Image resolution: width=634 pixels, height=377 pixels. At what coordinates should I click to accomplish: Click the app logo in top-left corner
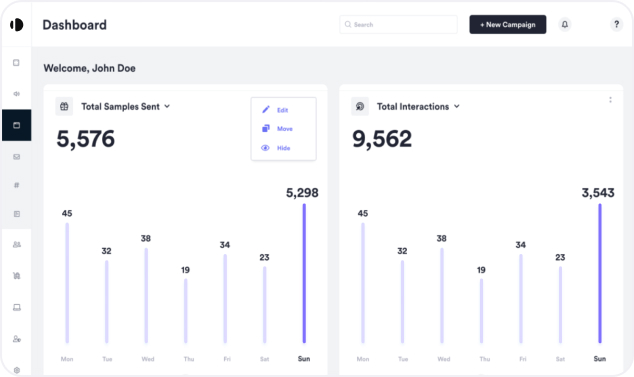(17, 25)
